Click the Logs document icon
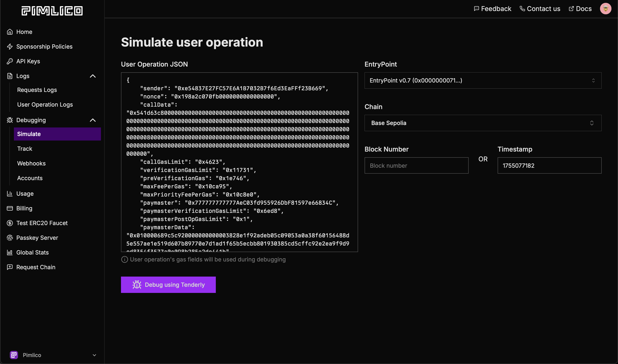This screenshot has width=618, height=364. pyautogui.click(x=10, y=76)
